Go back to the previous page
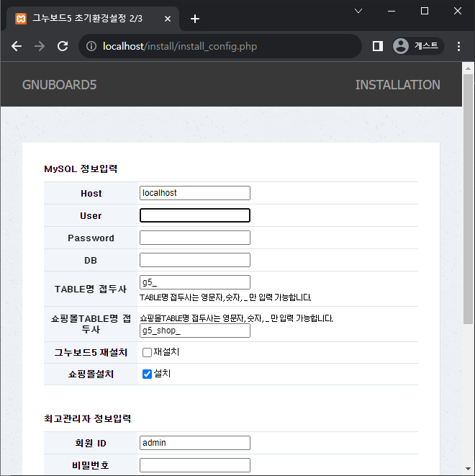 tap(17, 46)
